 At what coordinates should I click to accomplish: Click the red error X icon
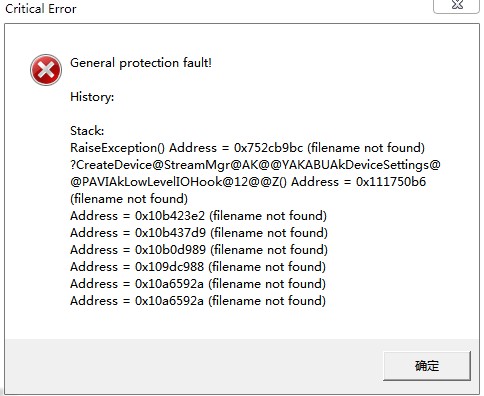tap(46, 70)
